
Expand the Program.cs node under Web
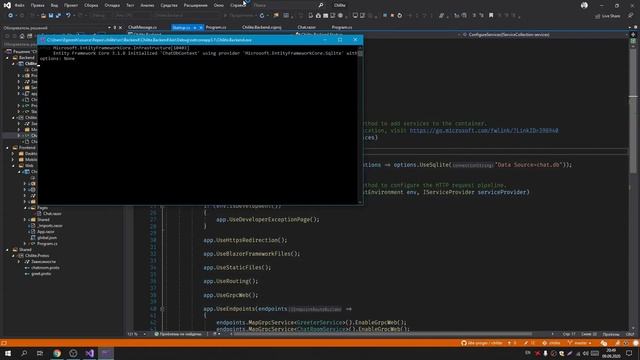tap(25, 244)
